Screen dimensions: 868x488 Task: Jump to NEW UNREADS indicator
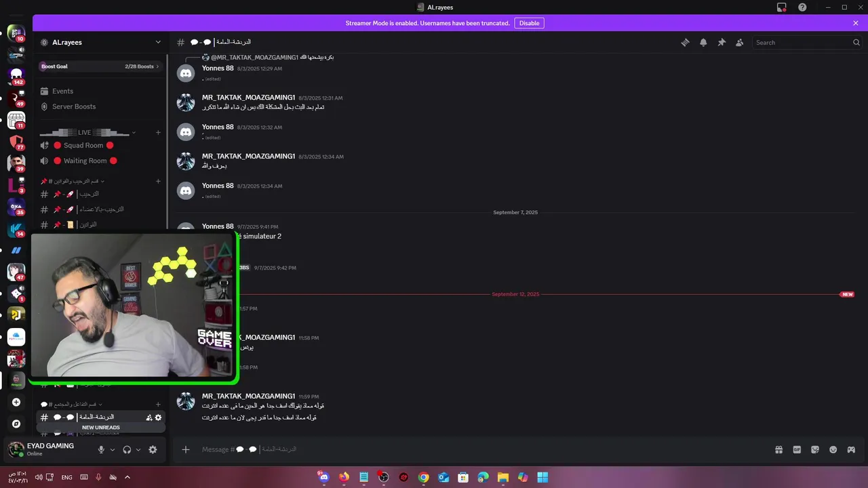[x=100, y=428]
